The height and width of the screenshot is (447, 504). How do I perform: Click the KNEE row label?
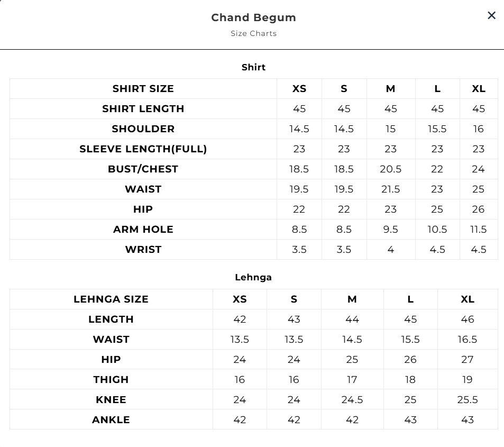click(x=111, y=400)
